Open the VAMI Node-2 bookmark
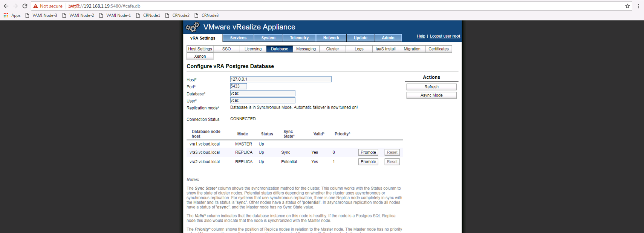 [x=78, y=15]
